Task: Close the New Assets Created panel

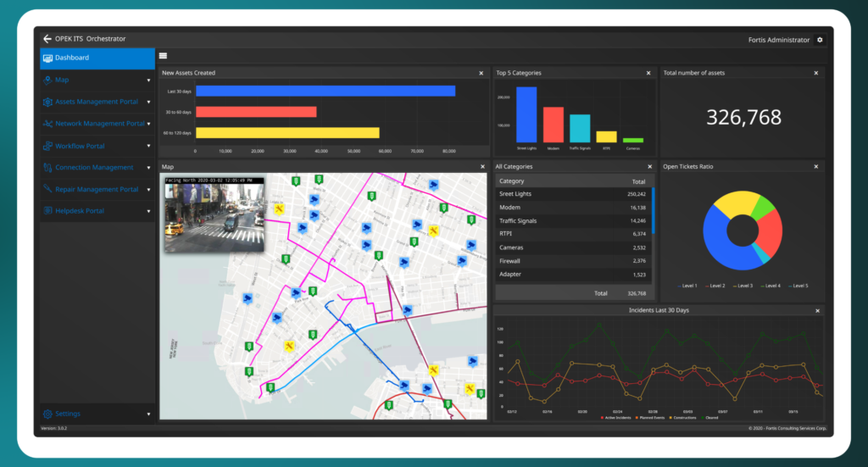Action: [481, 74]
